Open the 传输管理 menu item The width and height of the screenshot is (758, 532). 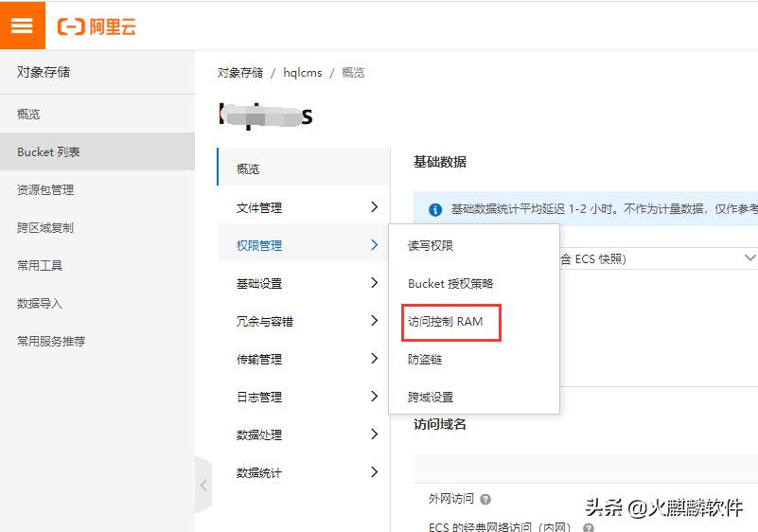(304, 359)
